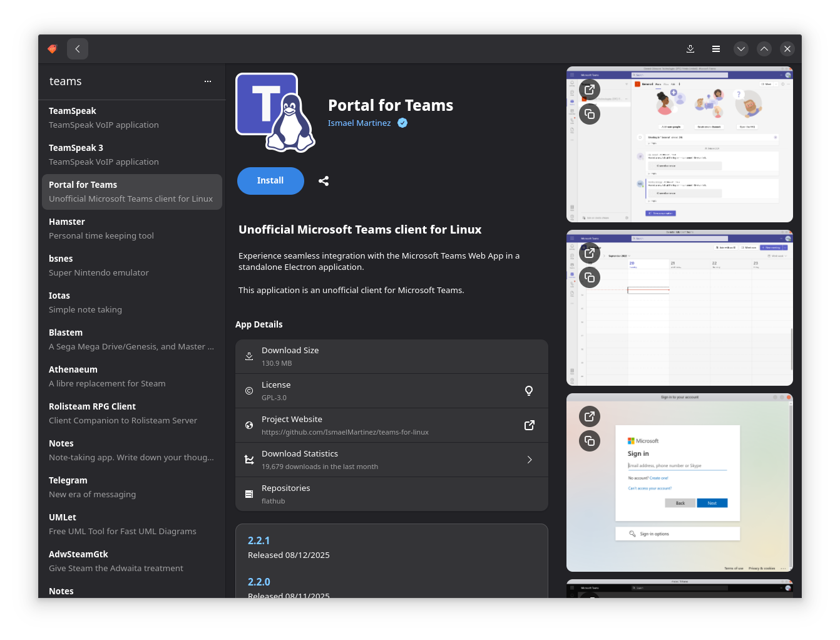
Task: Open the downloads/updates icon in header
Action: tap(690, 49)
